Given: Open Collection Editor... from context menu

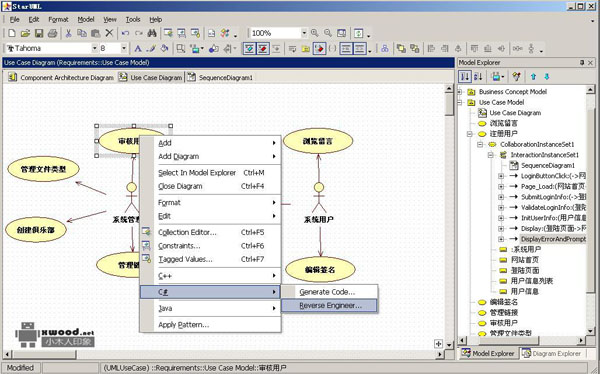Looking at the screenshot, I should pos(210,232).
